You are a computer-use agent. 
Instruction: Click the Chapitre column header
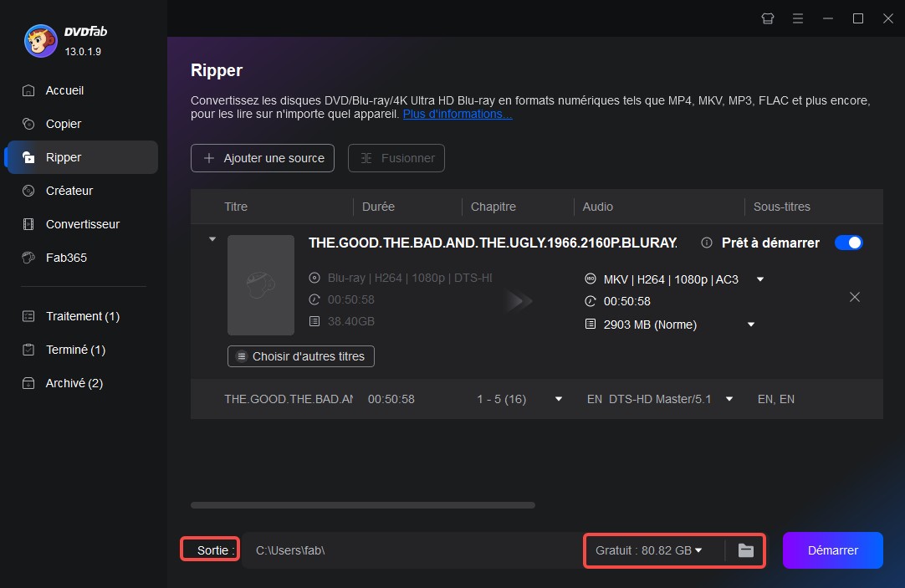tap(493, 207)
